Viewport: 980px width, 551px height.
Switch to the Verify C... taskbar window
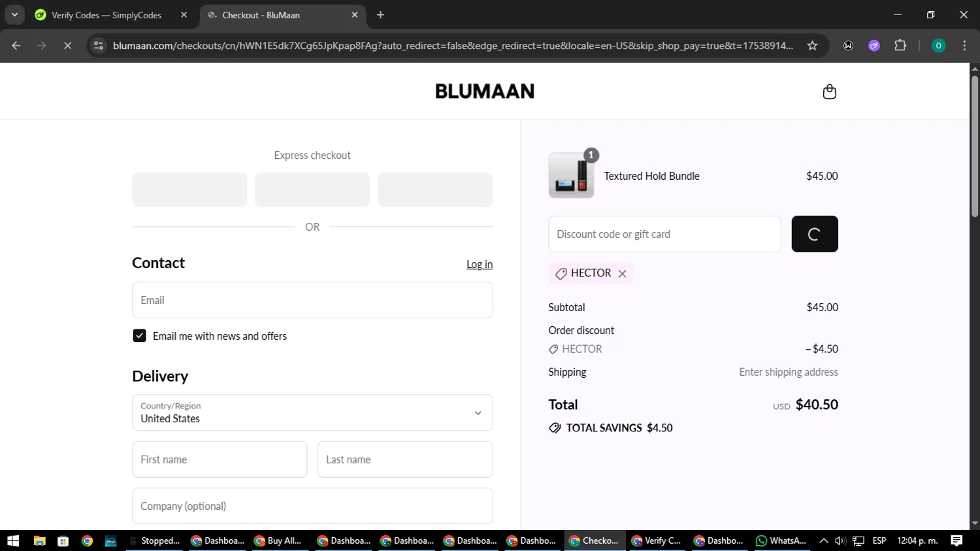tap(657, 541)
